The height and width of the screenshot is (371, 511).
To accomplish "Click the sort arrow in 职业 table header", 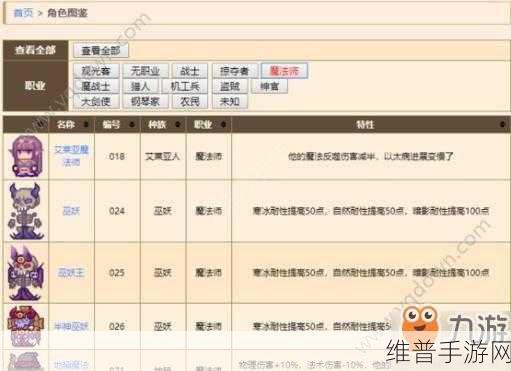I will click(223, 125).
